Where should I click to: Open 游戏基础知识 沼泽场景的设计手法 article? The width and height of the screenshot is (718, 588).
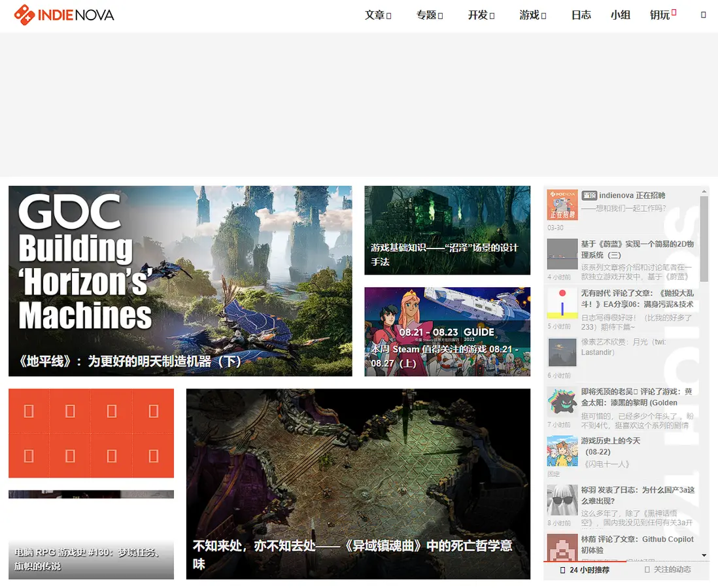447,230
